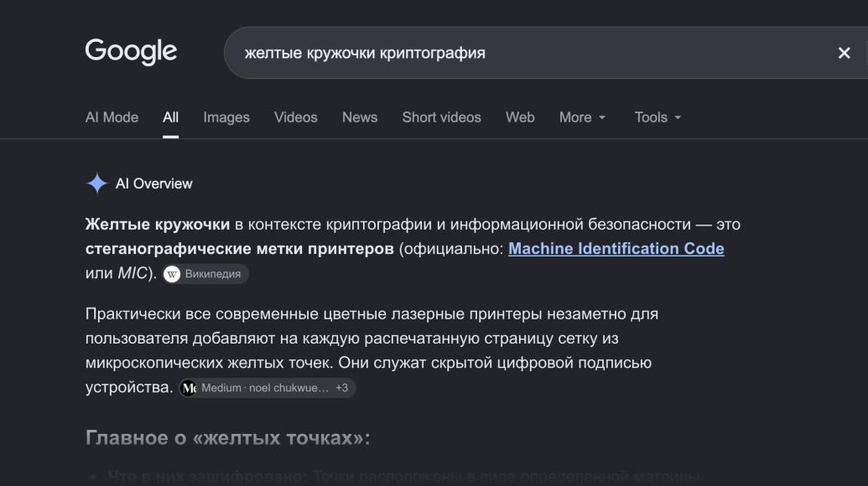Click the AI Overview sparkle icon
Screen dimensions: 868x486
[x=97, y=184]
